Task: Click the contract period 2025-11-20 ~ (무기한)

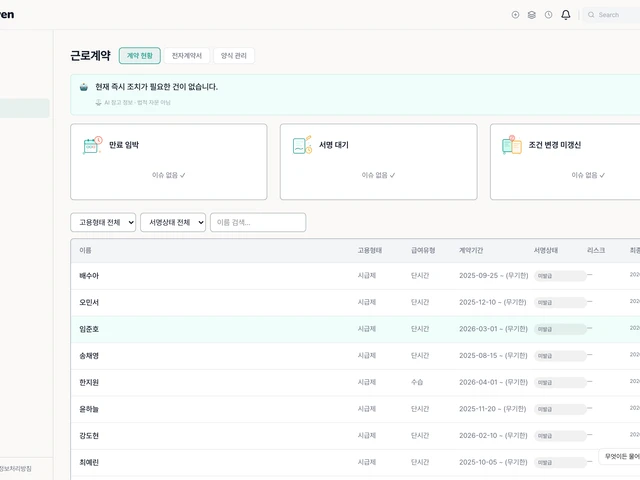Action: [493, 409]
